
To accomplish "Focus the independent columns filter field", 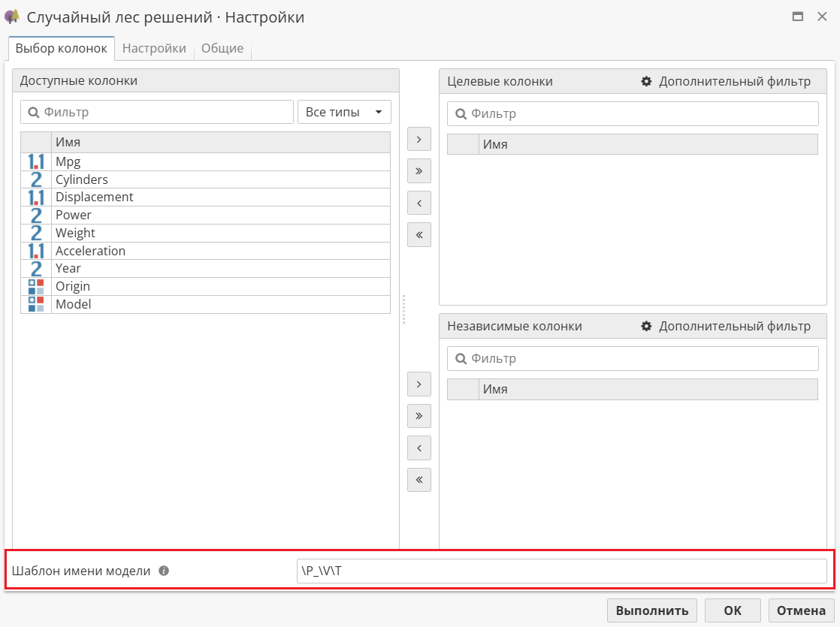I will point(633,358).
